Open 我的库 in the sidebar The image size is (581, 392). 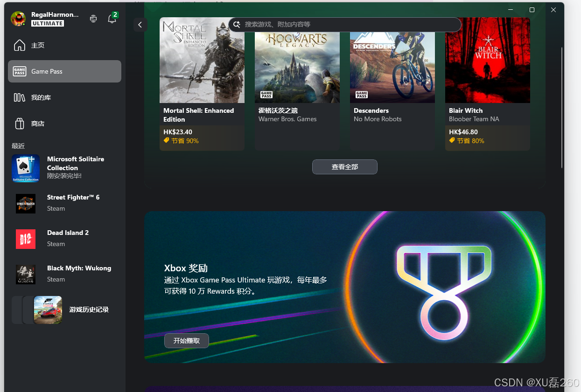(x=64, y=97)
